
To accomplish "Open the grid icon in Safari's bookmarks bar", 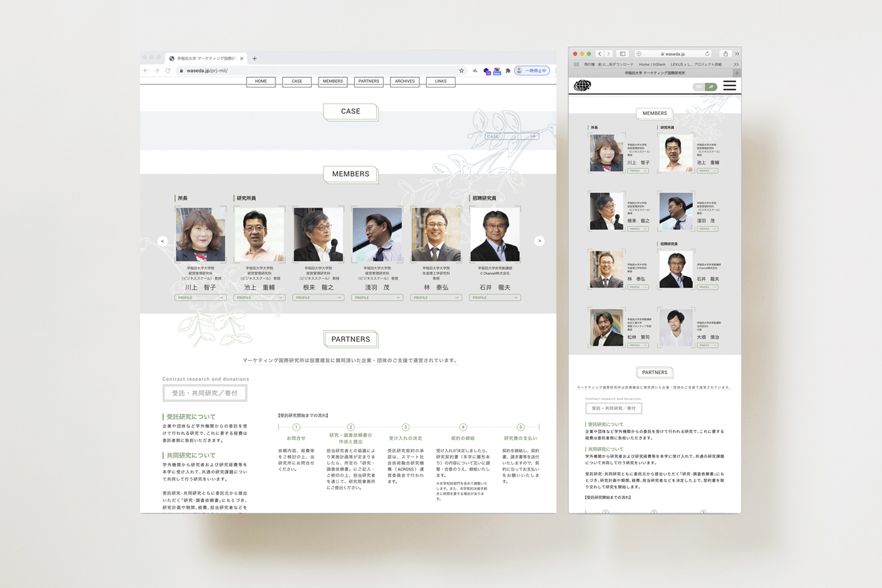I will (576, 65).
